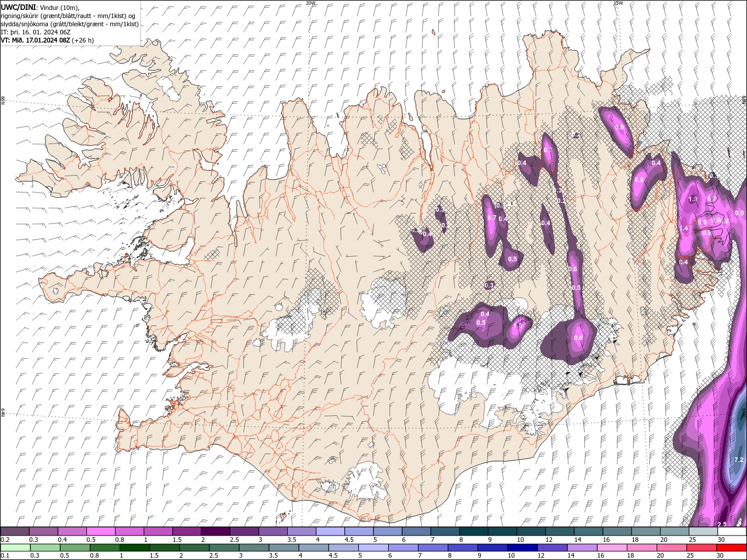Click the 2.5 precipitation value near the bottom
The width and height of the screenshot is (747, 560).
(722, 524)
